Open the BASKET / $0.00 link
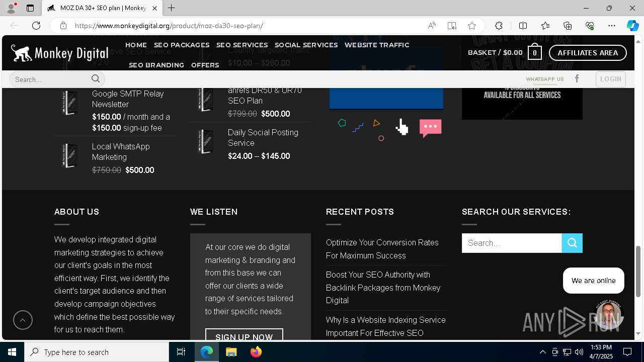 pyautogui.click(x=495, y=52)
